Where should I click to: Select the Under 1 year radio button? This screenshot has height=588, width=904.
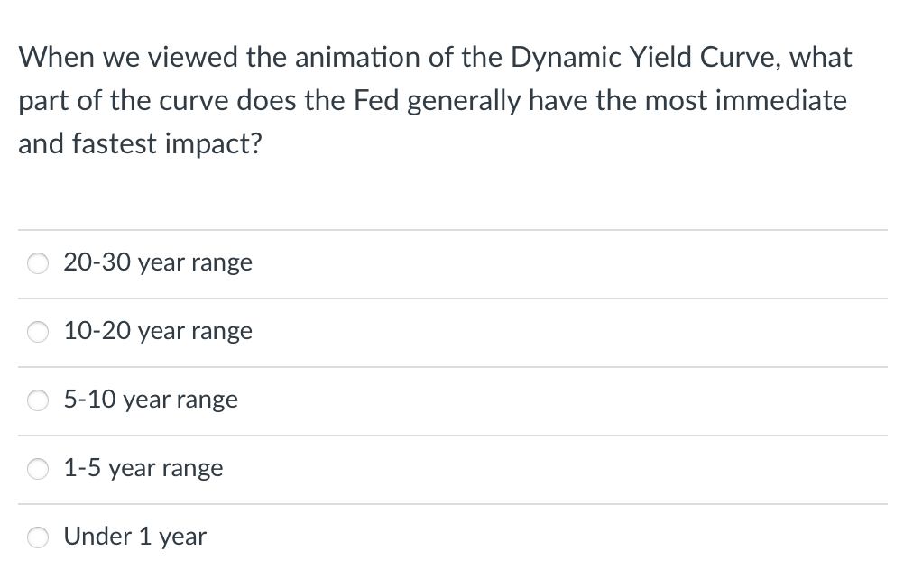pos(37,537)
